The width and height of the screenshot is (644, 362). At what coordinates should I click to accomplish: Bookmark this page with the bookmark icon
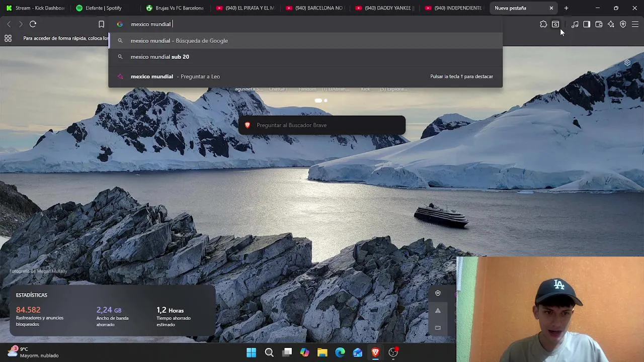pyautogui.click(x=101, y=24)
